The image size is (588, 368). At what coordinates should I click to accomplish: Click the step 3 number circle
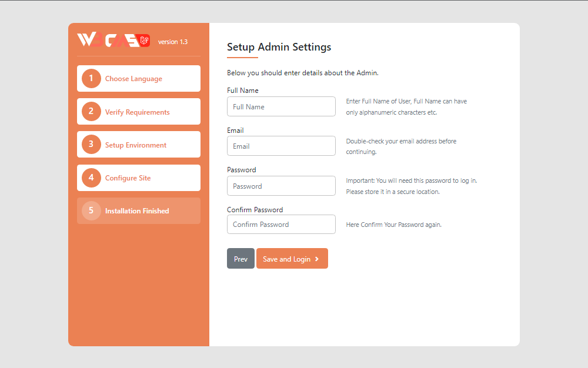click(x=91, y=145)
